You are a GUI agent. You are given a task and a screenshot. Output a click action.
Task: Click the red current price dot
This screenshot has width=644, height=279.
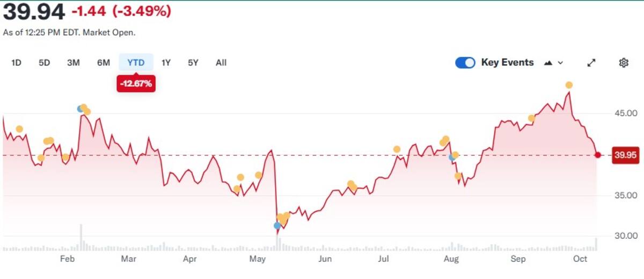pyautogui.click(x=598, y=155)
